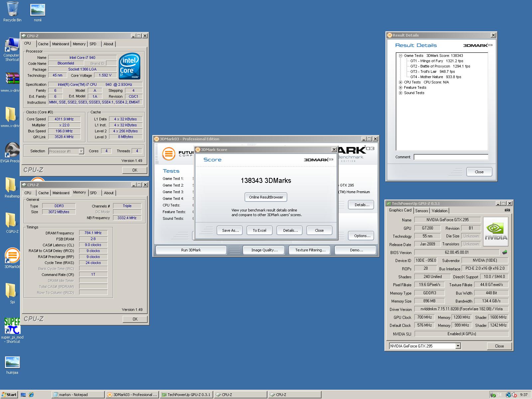Open the nonii image on the desktop
The width and height of the screenshot is (532, 399).
[38, 13]
